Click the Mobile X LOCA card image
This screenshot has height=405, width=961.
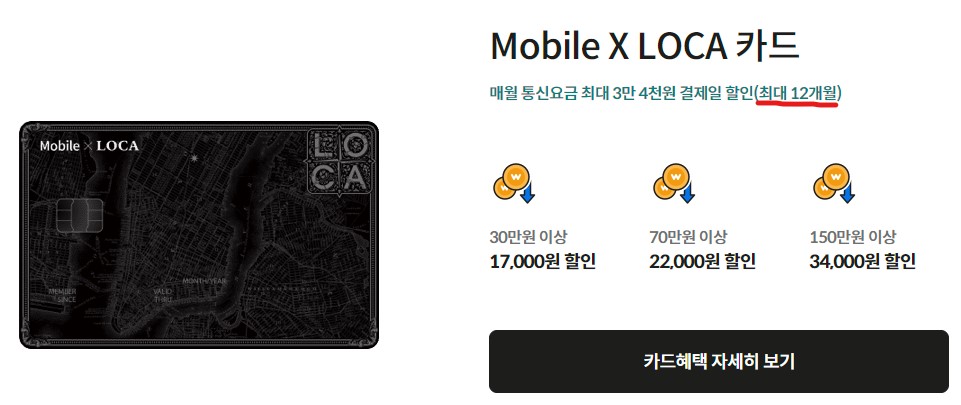tap(199, 235)
